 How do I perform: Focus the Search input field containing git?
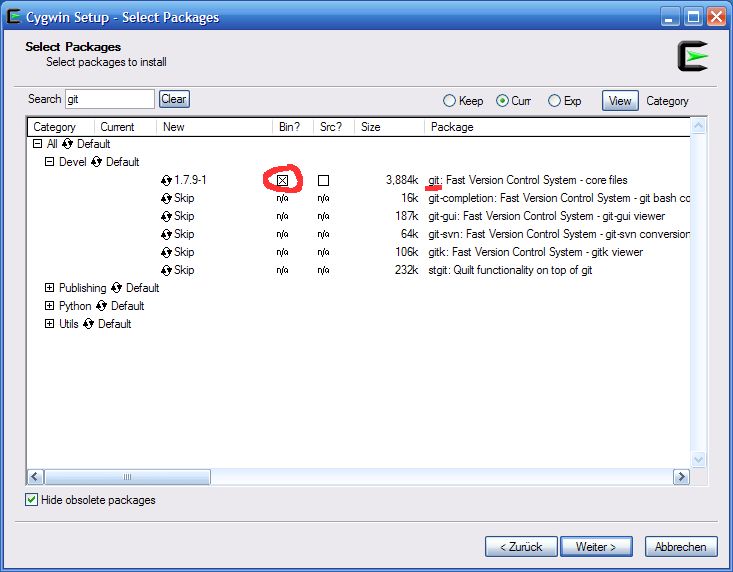point(110,99)
